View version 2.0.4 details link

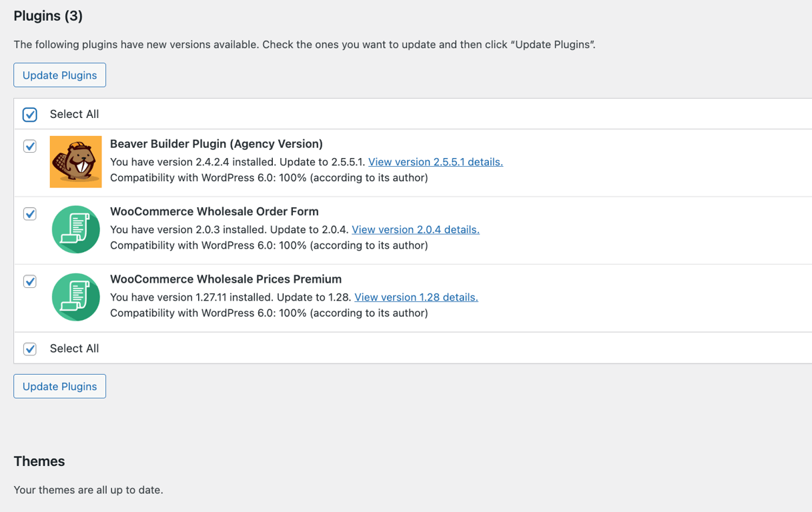416,229
